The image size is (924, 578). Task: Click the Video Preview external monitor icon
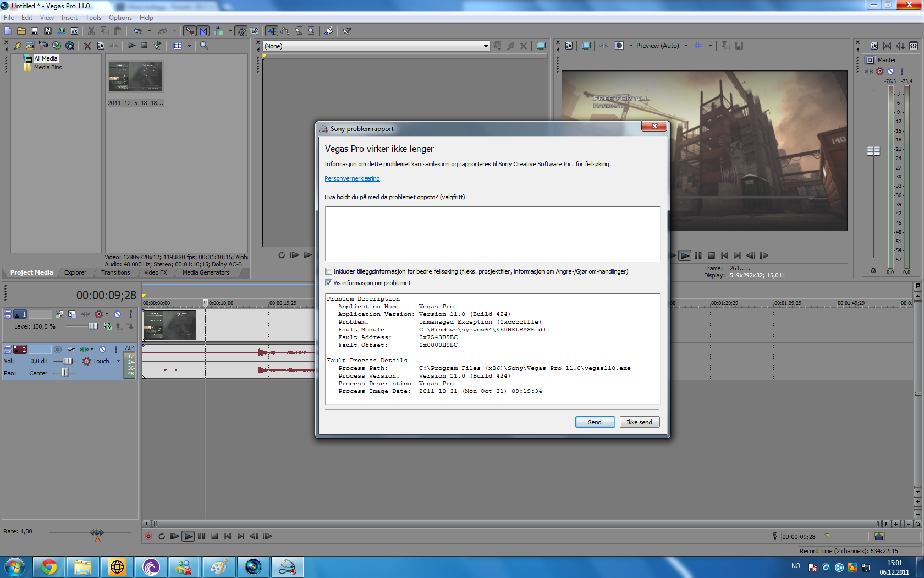(x=586, y=46)
